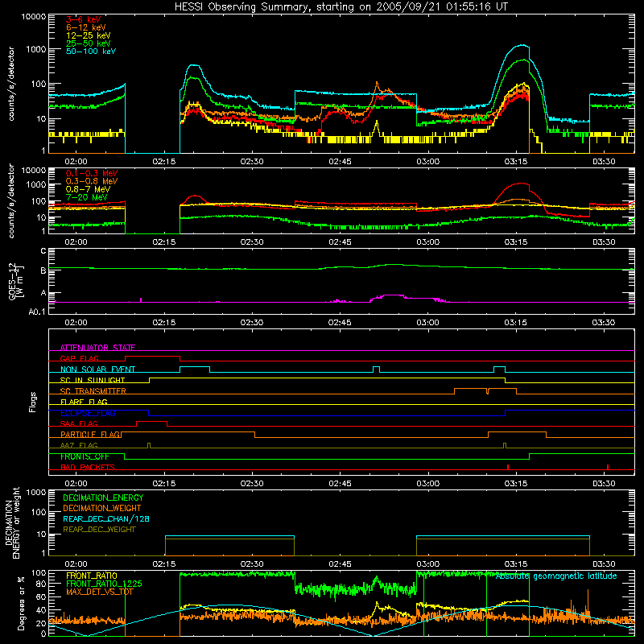This screenshot has height=644, width=644.
Task: Click the Flags panel axis label
Action: [x=32, y=402]
